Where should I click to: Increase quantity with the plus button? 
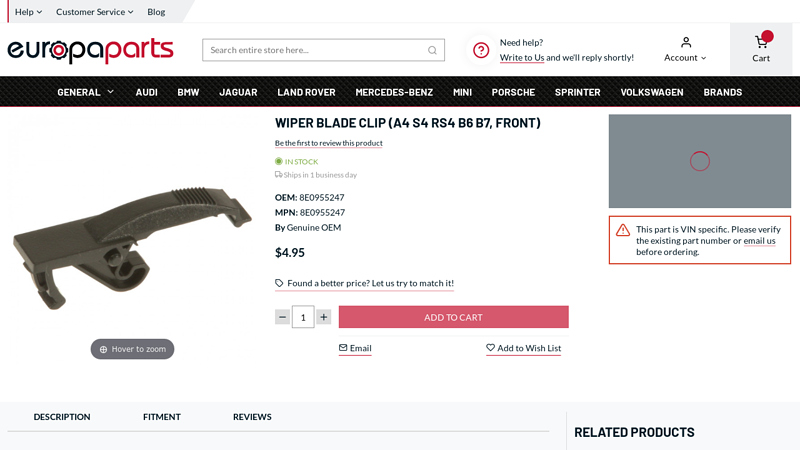324,317
